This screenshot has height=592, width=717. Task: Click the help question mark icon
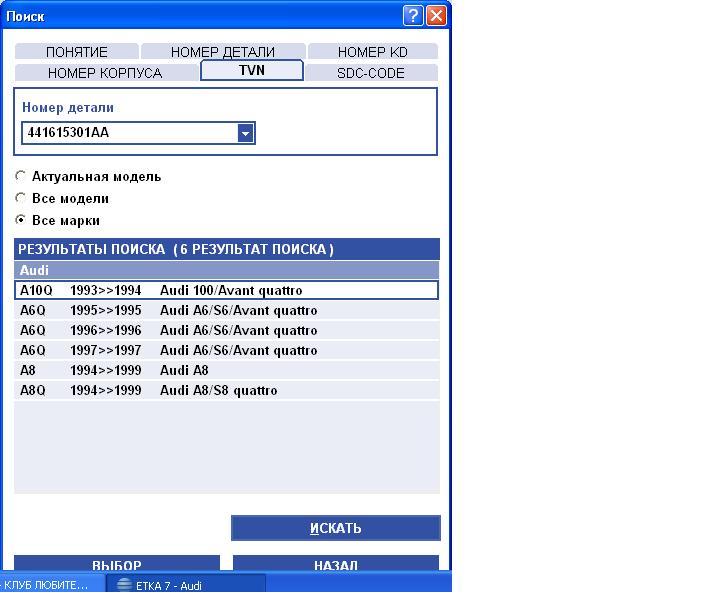(x=414, y=16)
